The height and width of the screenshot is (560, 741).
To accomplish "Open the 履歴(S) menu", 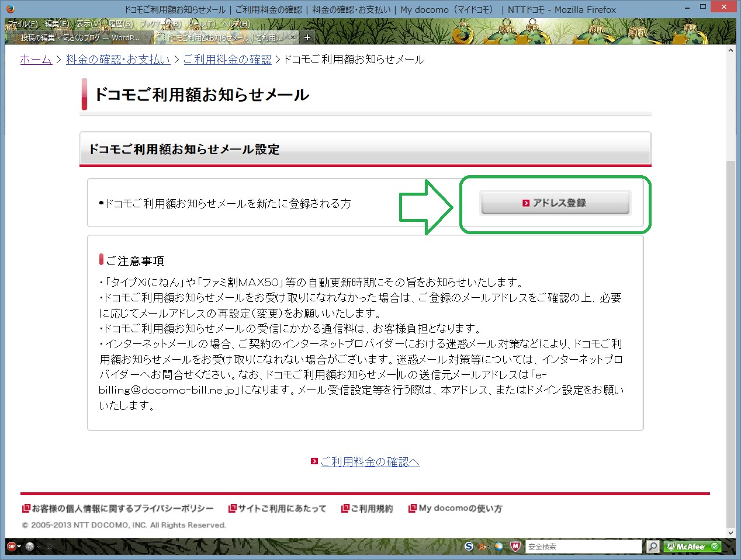I will [x=120, y=24].
